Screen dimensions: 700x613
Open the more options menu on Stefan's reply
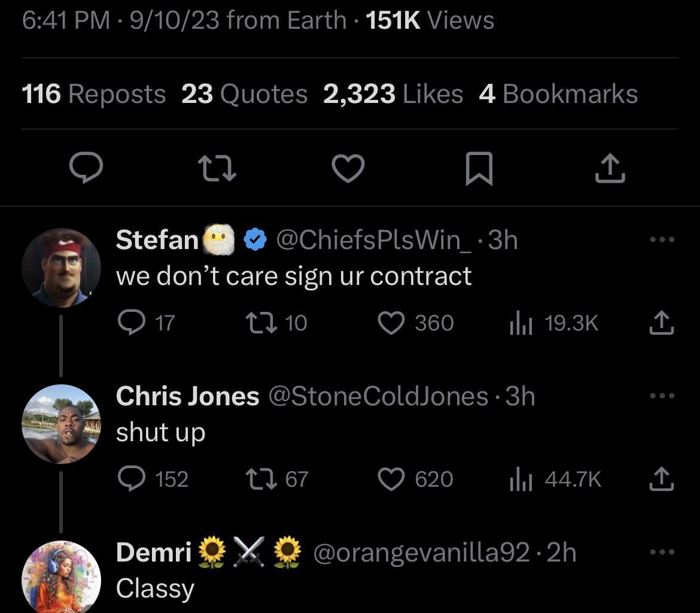click(662, 239)
